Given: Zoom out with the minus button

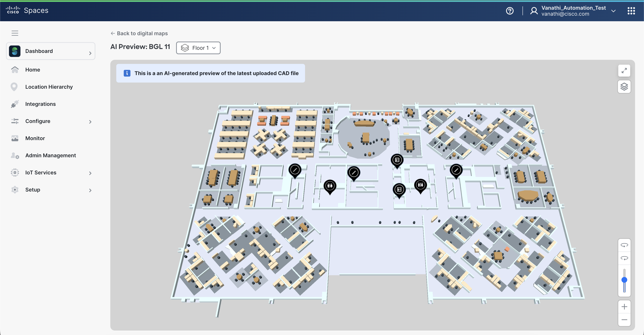Looking at the screenshot, I should coord(624,320).
